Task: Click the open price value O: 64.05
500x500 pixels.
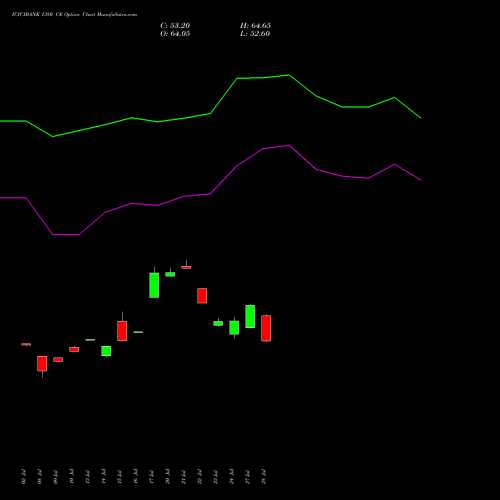Action: pos(175,34)
